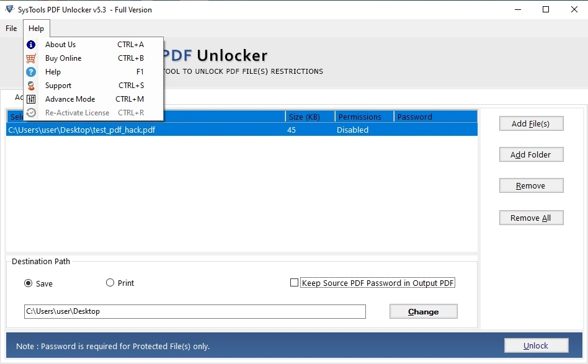Choose About Us menu entry
This screenshot has height=364, width=588.
click(94, 45)
